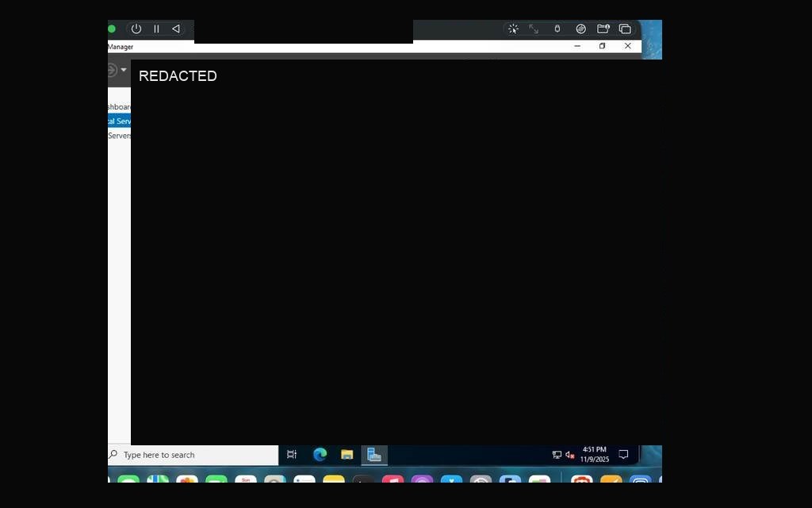Open the shared folders icon in VM toolbar
Image resolution: width=812 pixels, height=508 pixels.
point(603,29)
